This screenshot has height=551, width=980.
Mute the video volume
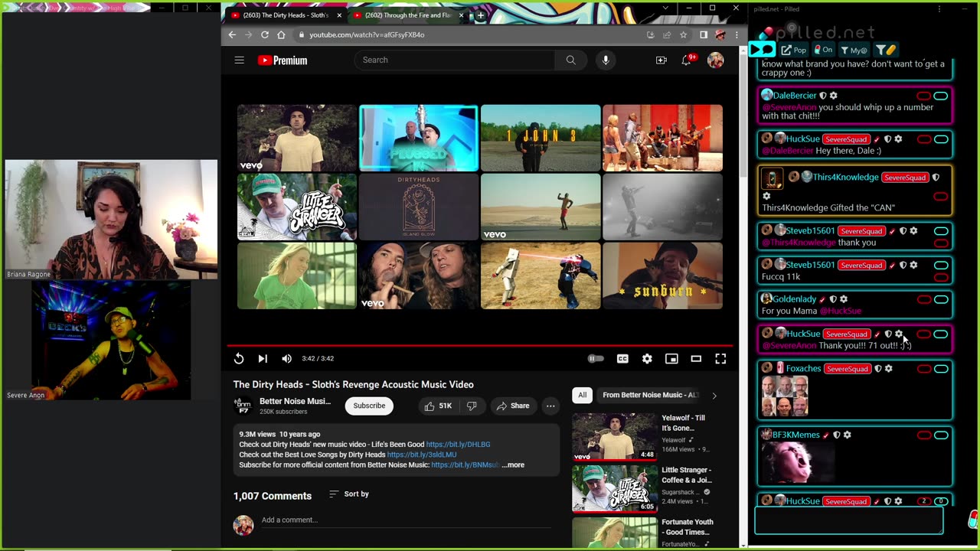[286, 358]
